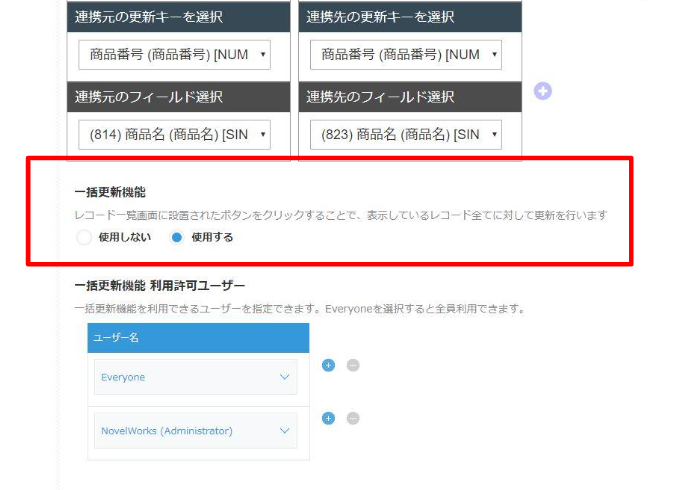Open the (814) 商品名 source field dropdown
This screenshot has height=490, width=690.
click(174, 135)
